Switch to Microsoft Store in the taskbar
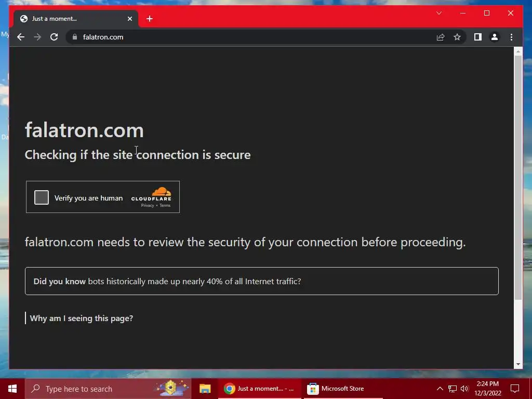Image resolution: width=532 pixels, height=399 pixels. 336,389
